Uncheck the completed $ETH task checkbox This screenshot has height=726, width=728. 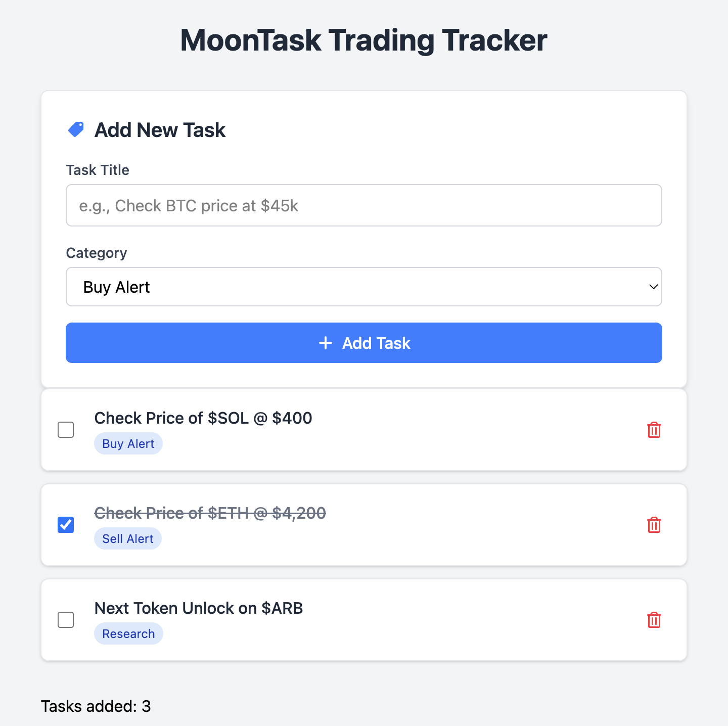(66, 525)
